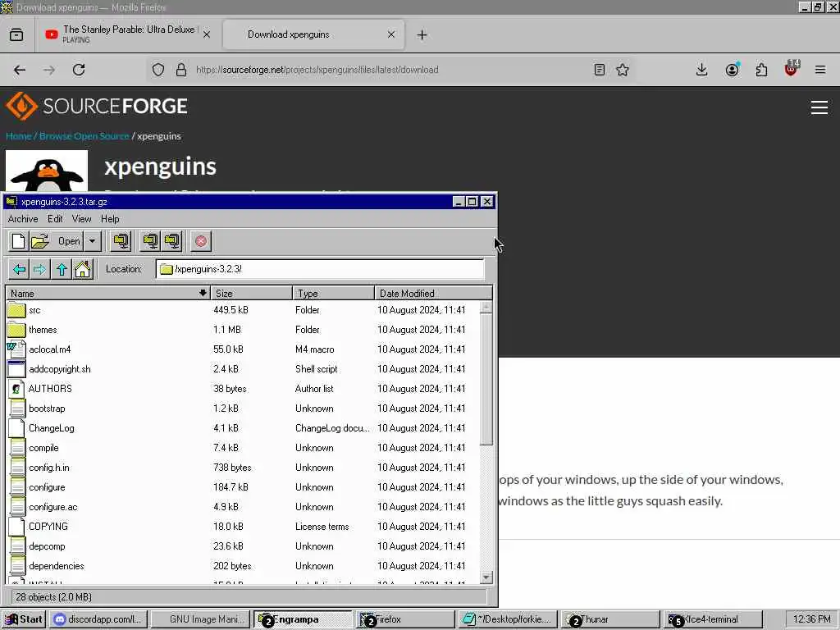Viewport: 840px width, 630px height.
Task: Open Firefox account icon
Action: coord(732,70)
